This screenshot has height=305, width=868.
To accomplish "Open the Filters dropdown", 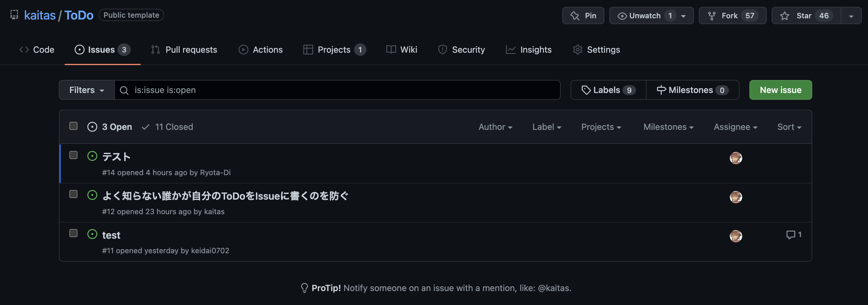I will (87, 90).
